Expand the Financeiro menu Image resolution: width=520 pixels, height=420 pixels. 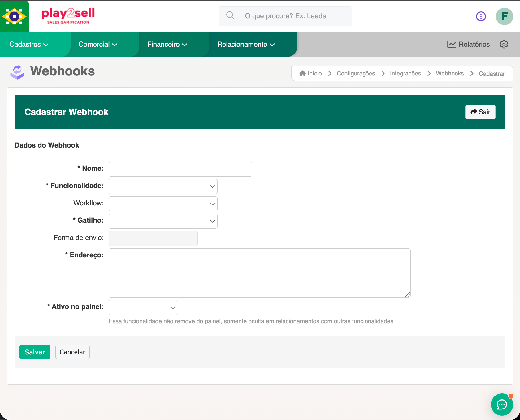click(167, 44)
